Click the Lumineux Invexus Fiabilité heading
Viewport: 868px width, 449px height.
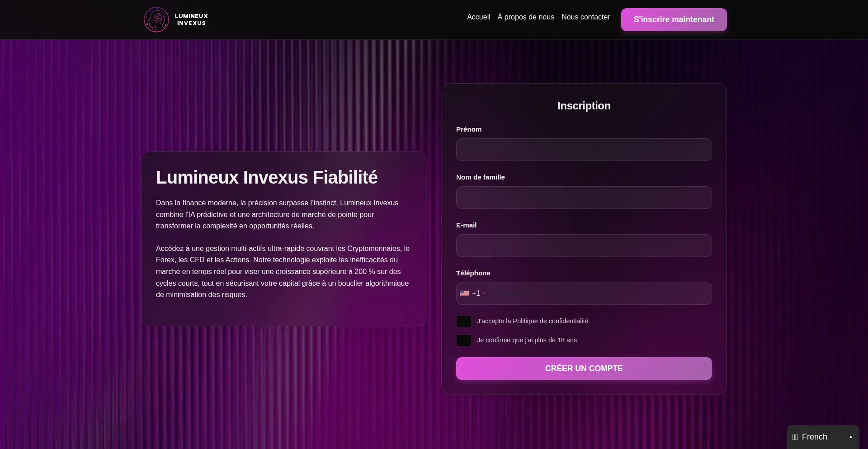coord(267,177)
